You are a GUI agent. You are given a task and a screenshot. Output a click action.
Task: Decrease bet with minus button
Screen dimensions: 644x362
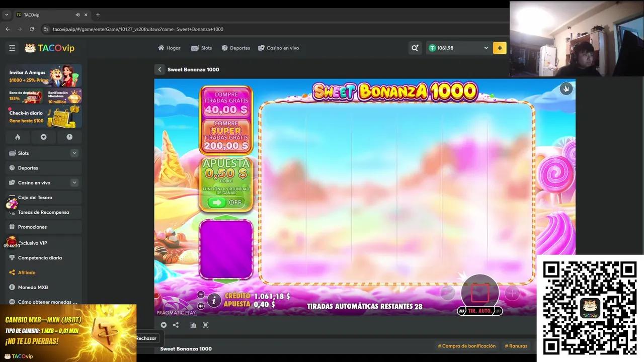coord(447,293)
